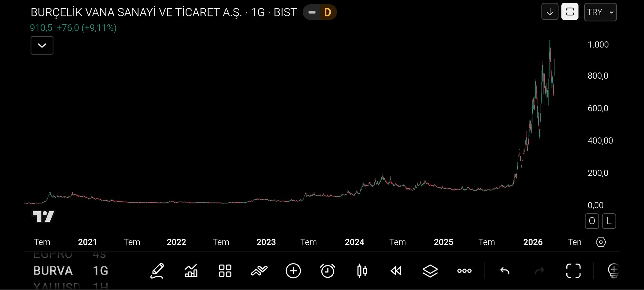Click the 1.000 price scale label
Viewport: 644px width, 290px height.
coord(598,45)
